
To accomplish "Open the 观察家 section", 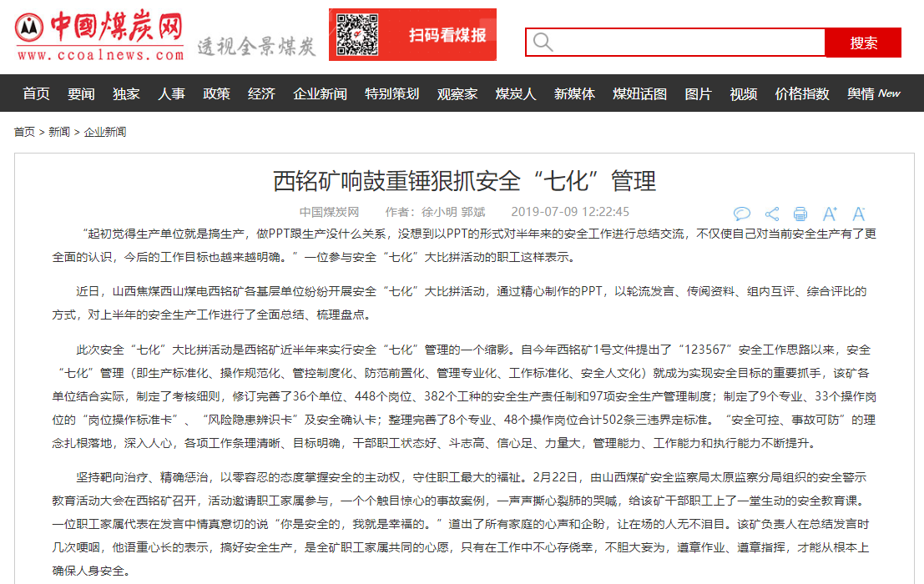I will click(457, 93).
